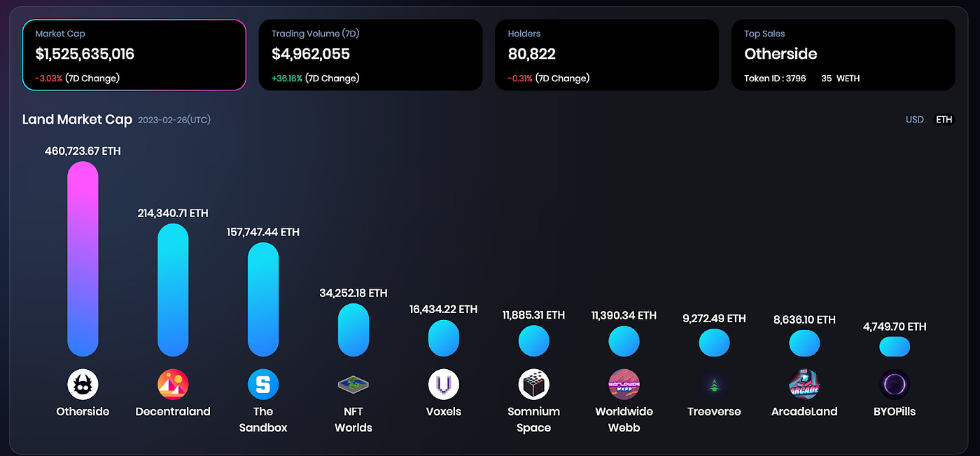Screen dimensions: 980x456
Task: Click the Worldwide Webb logo icon
Action: (624, 385)
